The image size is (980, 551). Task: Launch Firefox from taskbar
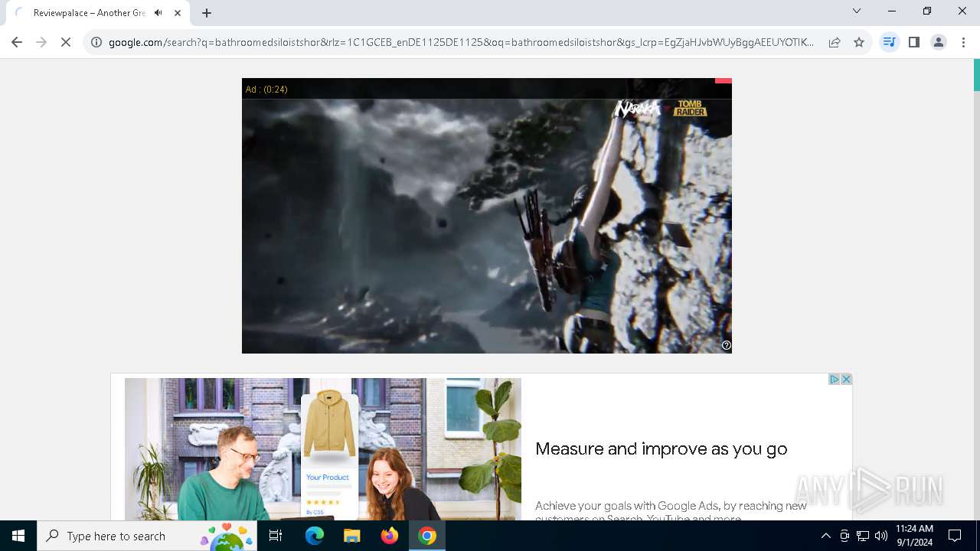(390, 536)
